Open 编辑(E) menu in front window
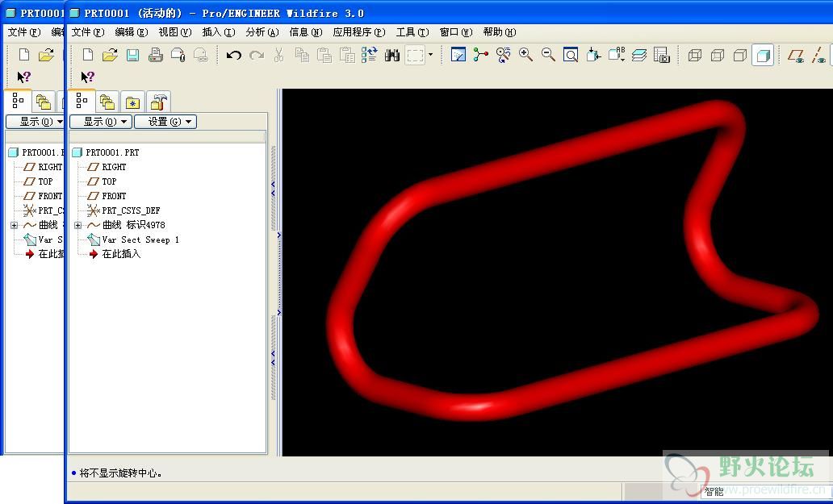The width and height of the screenshot is (833, 504). click(132, 31)
